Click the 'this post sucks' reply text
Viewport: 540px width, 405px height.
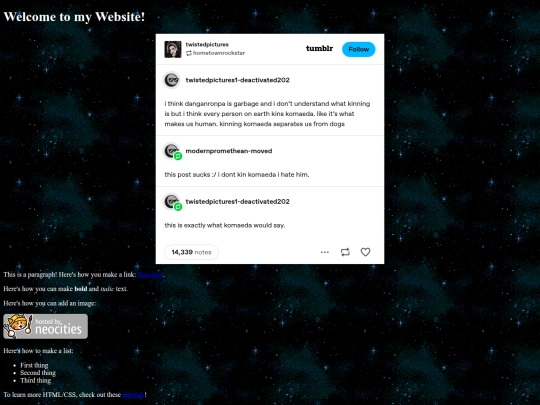237,175
